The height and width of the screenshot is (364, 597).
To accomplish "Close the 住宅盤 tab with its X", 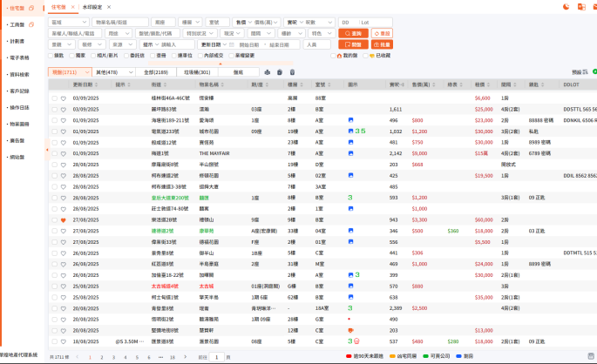I will [x=72, y=7].
